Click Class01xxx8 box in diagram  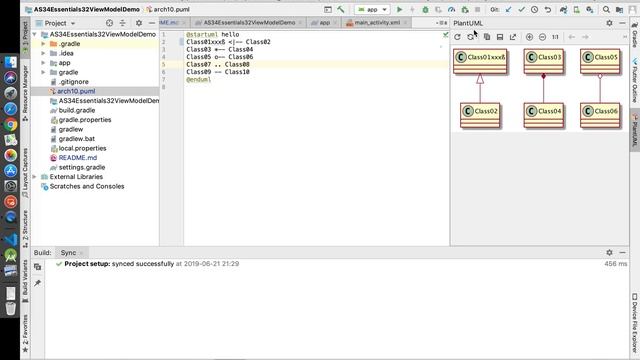pos(480,61)
